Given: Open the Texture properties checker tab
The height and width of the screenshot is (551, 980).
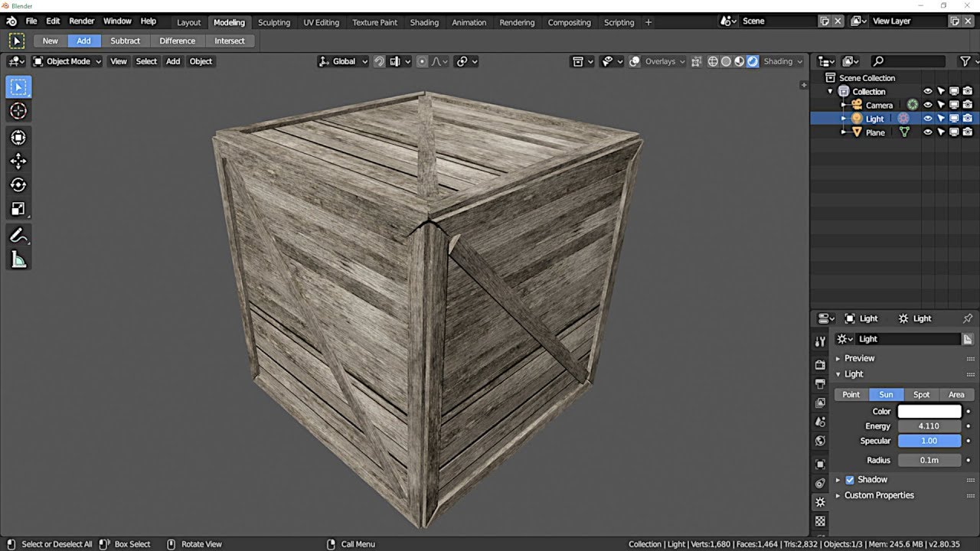Looking at the screenshot, I should coord(820,521).
